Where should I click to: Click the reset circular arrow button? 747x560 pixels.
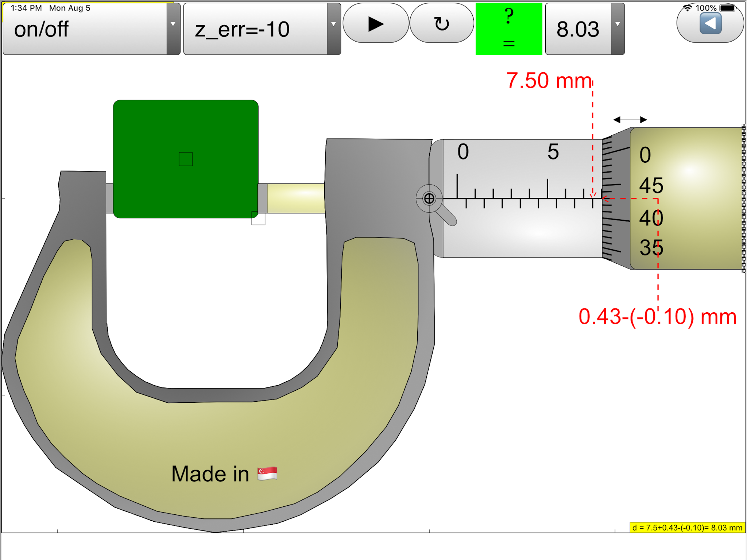point(441,24)
